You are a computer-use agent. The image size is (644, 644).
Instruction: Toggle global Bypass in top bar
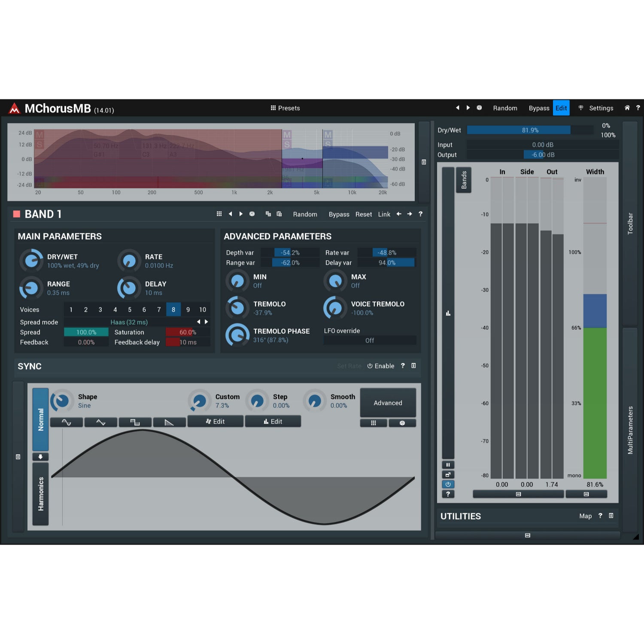[x=539, y=108]
